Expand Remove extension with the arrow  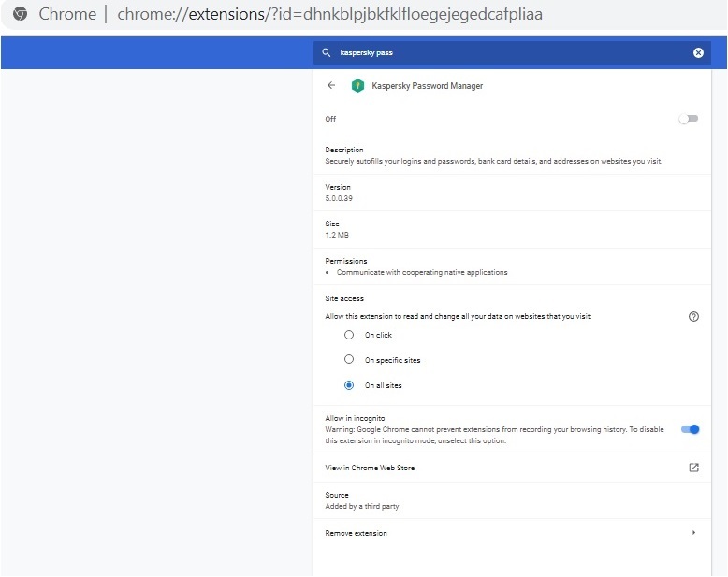693,532
